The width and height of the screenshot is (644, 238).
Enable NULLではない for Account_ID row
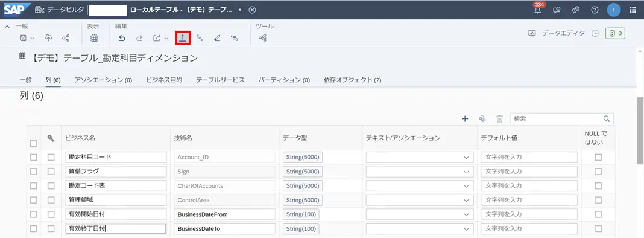point(598,157)
